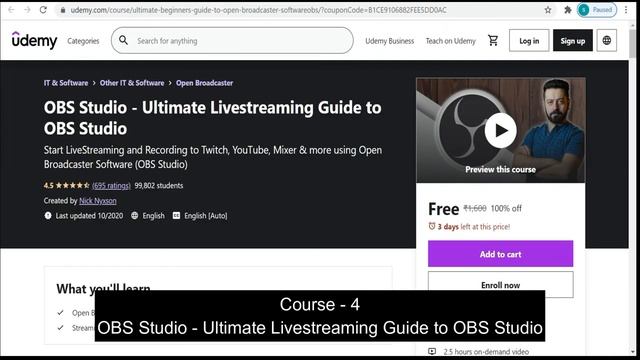Click the Sign up button
Viewport: 640px width, 360px height.
(573, 40)
